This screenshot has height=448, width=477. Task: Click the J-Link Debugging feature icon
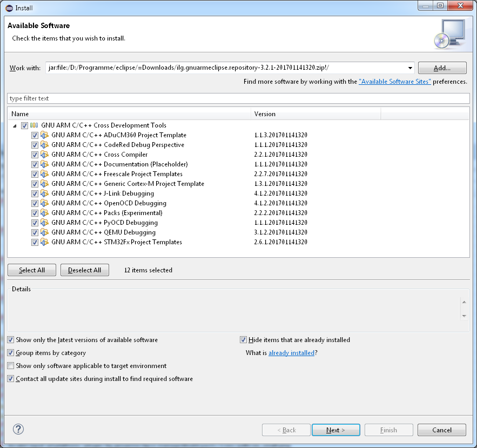(44, 193)
